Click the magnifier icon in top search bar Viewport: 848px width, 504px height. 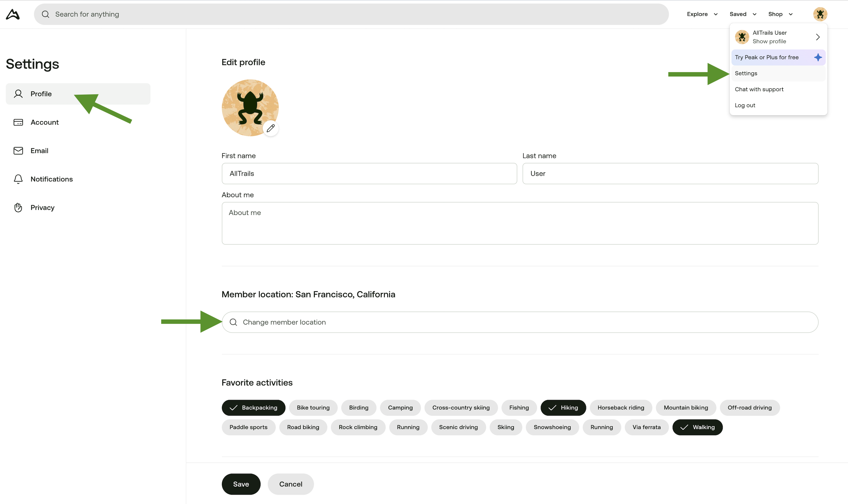[x=46, y=14]
